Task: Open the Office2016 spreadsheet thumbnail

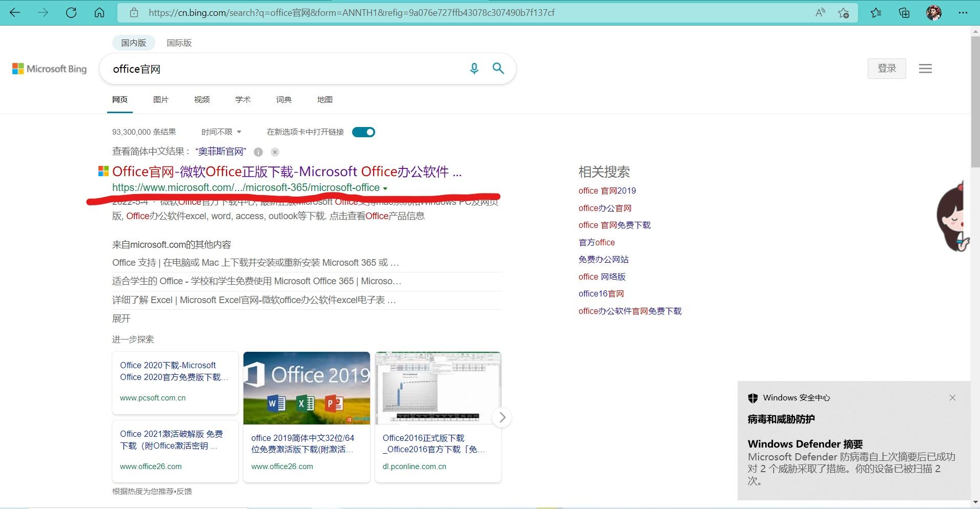Action: click(438, 388)
